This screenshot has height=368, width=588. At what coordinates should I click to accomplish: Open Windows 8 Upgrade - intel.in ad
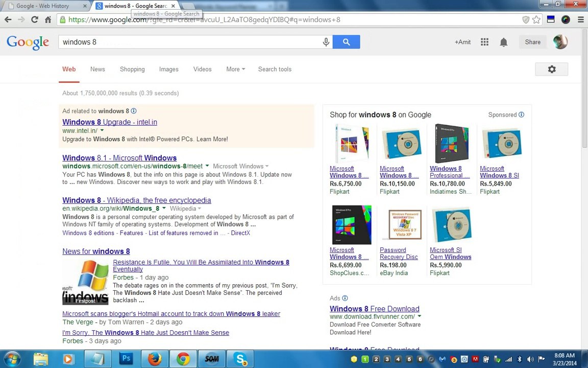tap(110, 122)
